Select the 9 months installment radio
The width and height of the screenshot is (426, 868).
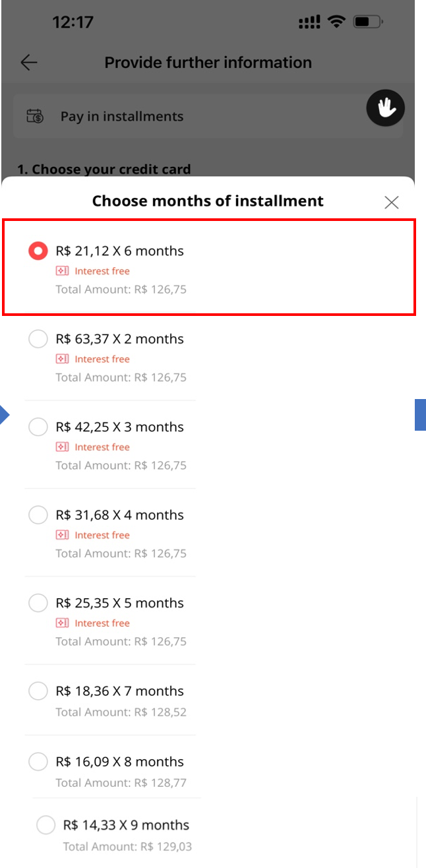(x=46, y=825)
